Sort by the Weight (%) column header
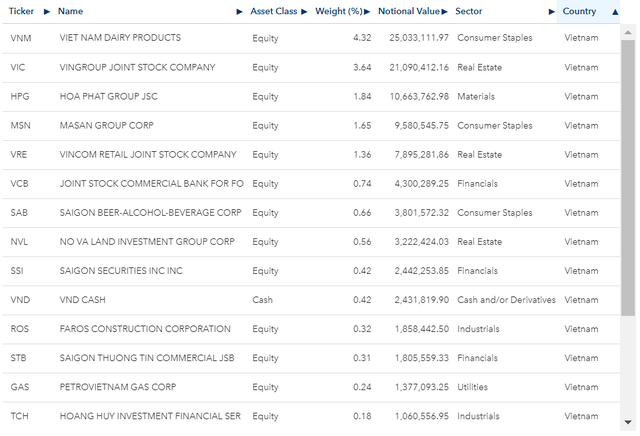The height and width of the screenshot is (436, 640). coord(338,11)
